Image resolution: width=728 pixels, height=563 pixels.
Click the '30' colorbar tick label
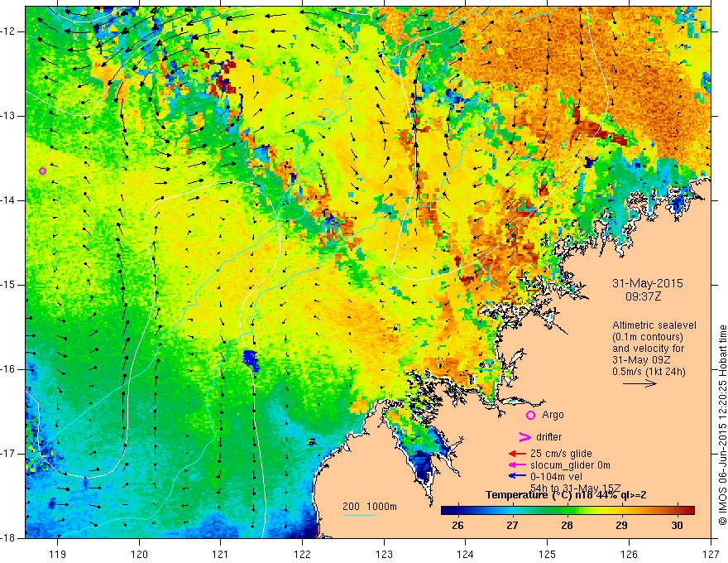(677, 526)
